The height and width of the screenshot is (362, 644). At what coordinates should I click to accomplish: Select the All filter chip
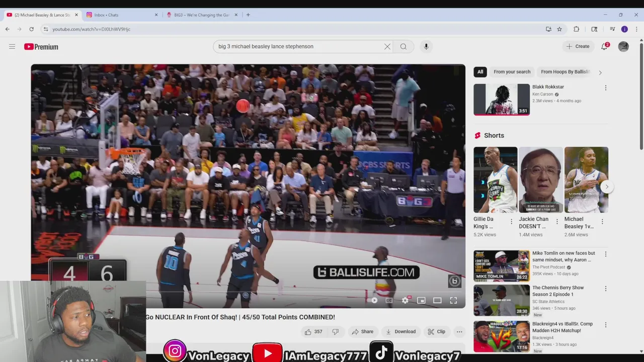[480, 72]
